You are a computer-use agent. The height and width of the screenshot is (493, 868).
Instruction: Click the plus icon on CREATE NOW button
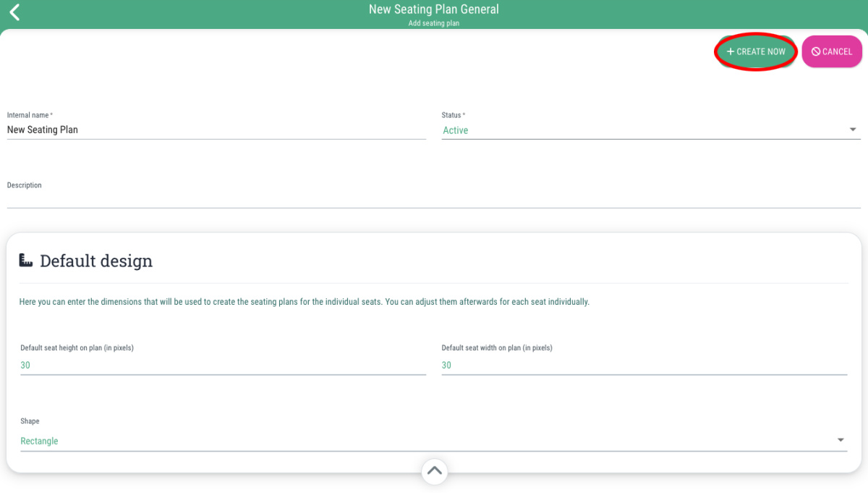pyautogui.click(x=731, y=51)
